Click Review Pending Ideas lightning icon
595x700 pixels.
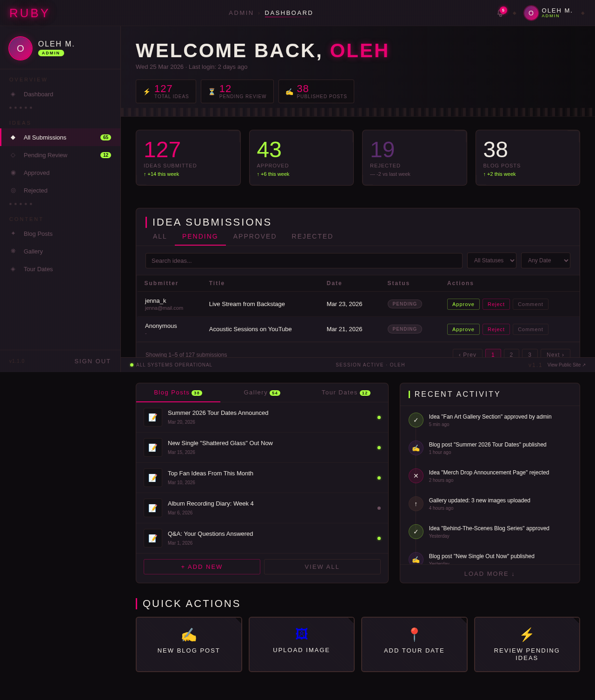coord(527,633)
